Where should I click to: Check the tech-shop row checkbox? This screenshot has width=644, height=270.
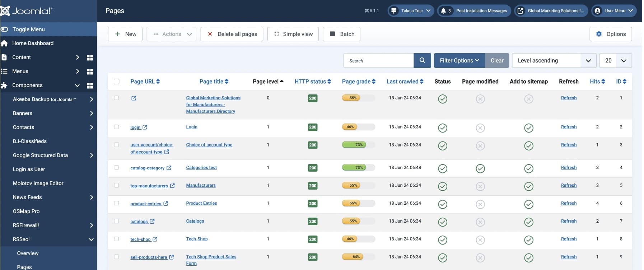[x=116, y=239]
